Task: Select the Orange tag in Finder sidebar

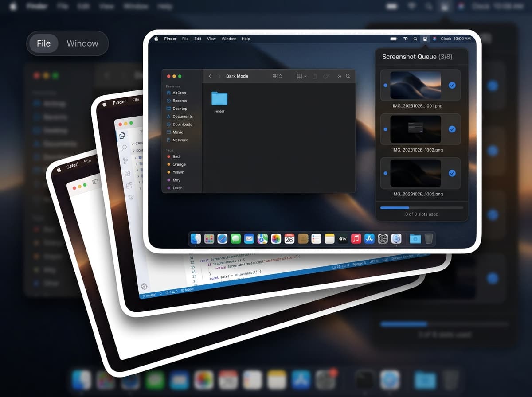Action: coord(182,164)
